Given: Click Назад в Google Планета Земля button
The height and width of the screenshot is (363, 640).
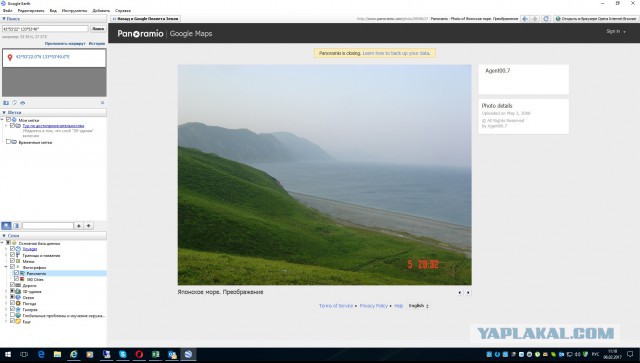Looking at the screenshot, I should [145, 19].
